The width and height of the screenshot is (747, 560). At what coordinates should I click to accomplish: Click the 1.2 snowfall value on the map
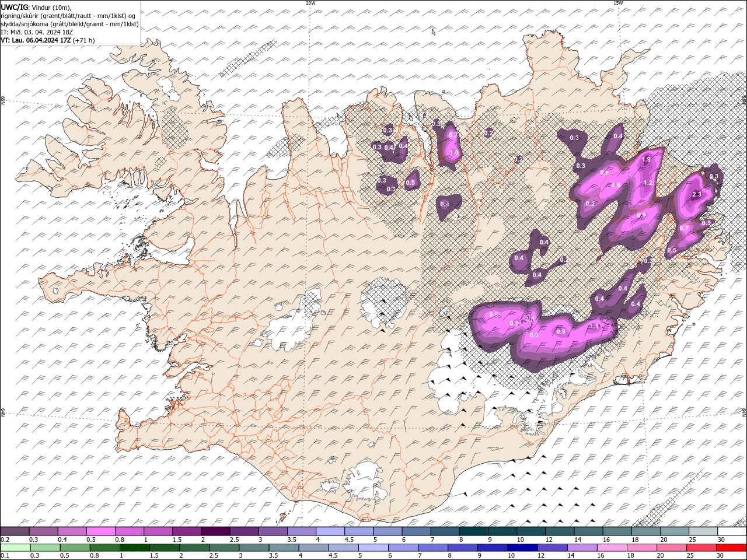[x=648, y=183]
